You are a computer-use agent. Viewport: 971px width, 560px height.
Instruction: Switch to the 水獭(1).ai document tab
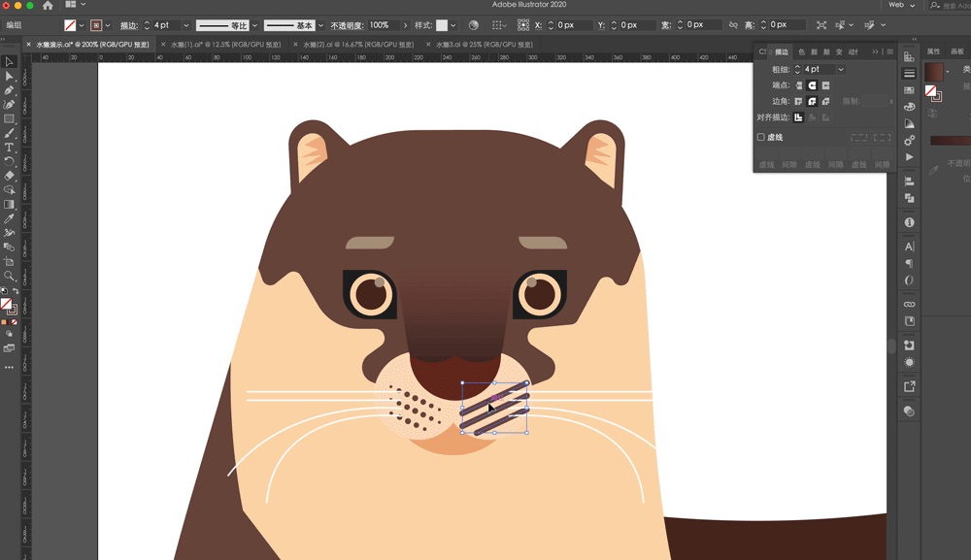coord(225,45)
